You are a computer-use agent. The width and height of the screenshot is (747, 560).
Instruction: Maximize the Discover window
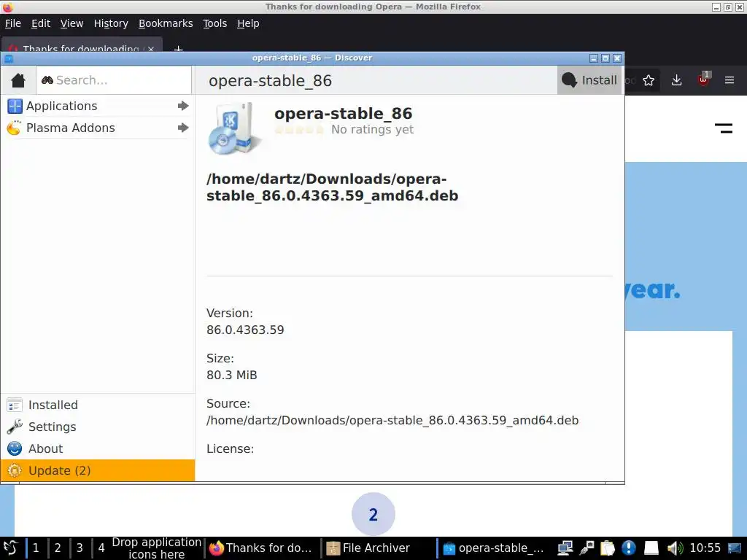pyautogui.click(x=605, y=58)
